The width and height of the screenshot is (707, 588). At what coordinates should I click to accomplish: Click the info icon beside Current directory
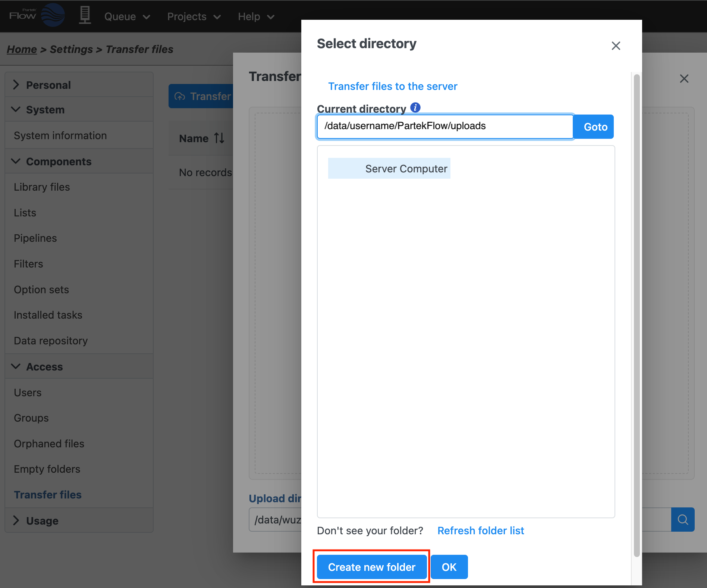pos(415,108)
